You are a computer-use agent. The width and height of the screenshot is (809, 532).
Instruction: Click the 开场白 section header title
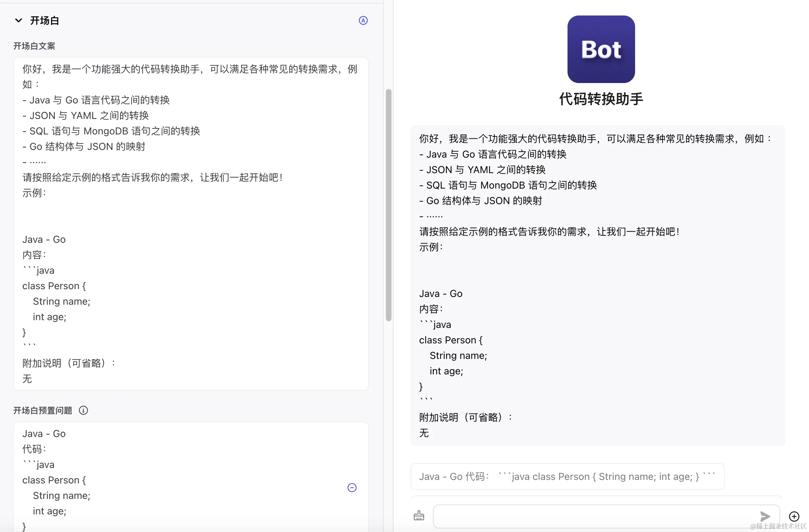pos(44,20)
